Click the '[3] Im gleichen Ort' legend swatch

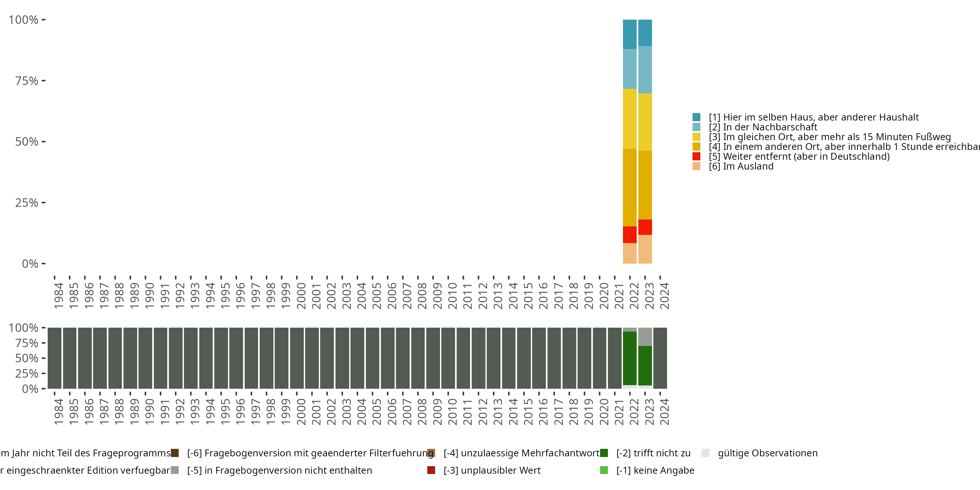point(696,137)
